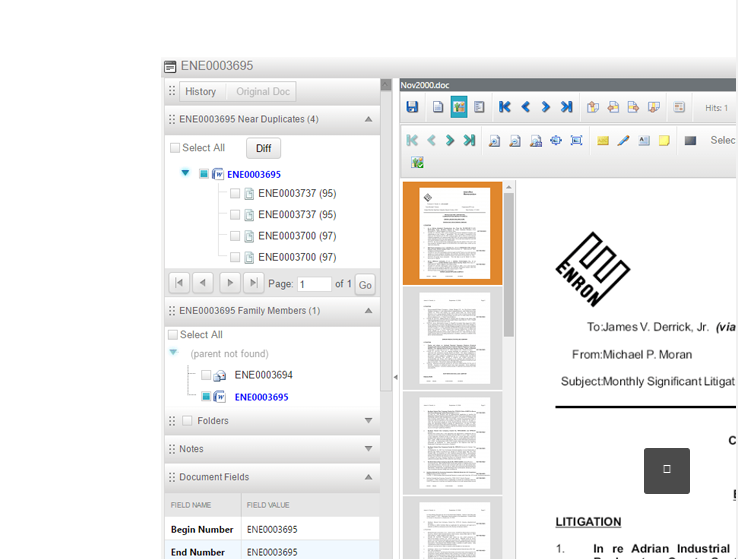Collapse the Near Duplicates panel
Image resolution: width=738 pixels, height=559 pixels.
pos(368,119)
